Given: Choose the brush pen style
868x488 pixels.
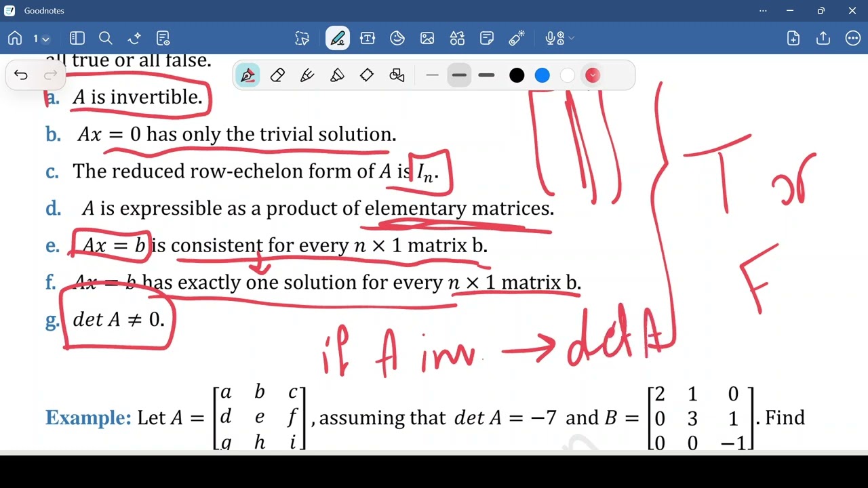Looking at the screenshot, I should tap(307, 75).
